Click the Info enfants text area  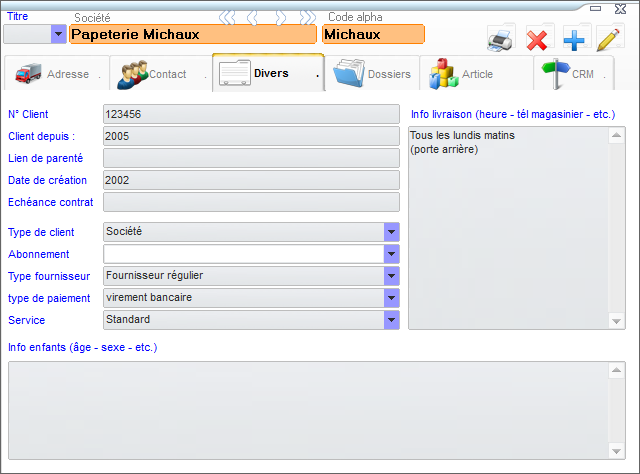(x=308, y=409)
